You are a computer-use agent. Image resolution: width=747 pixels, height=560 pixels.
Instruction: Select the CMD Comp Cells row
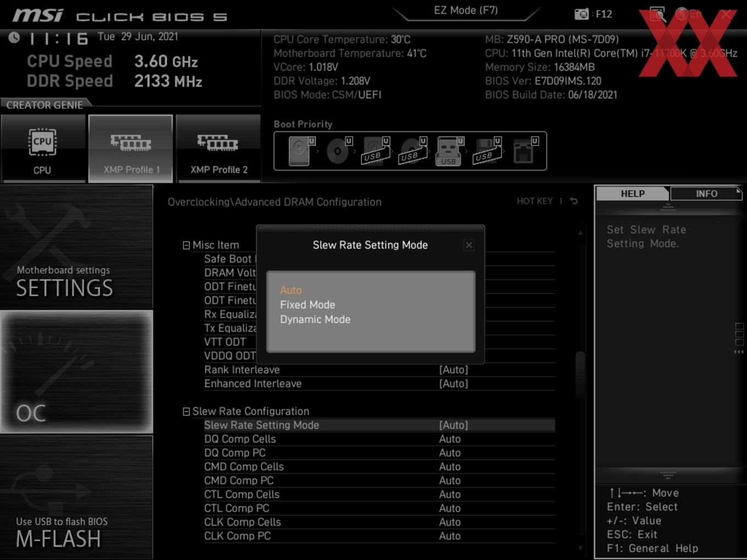click(x=379, y=467)
